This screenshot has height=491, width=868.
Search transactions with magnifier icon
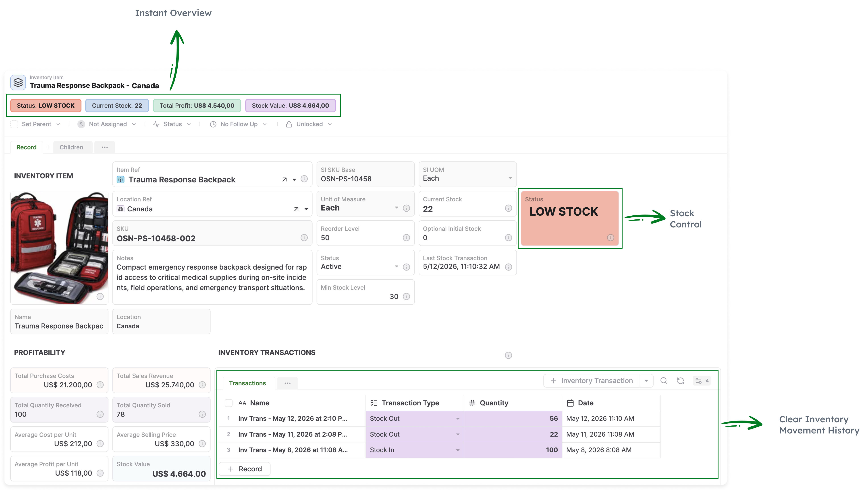coord(664,381)
